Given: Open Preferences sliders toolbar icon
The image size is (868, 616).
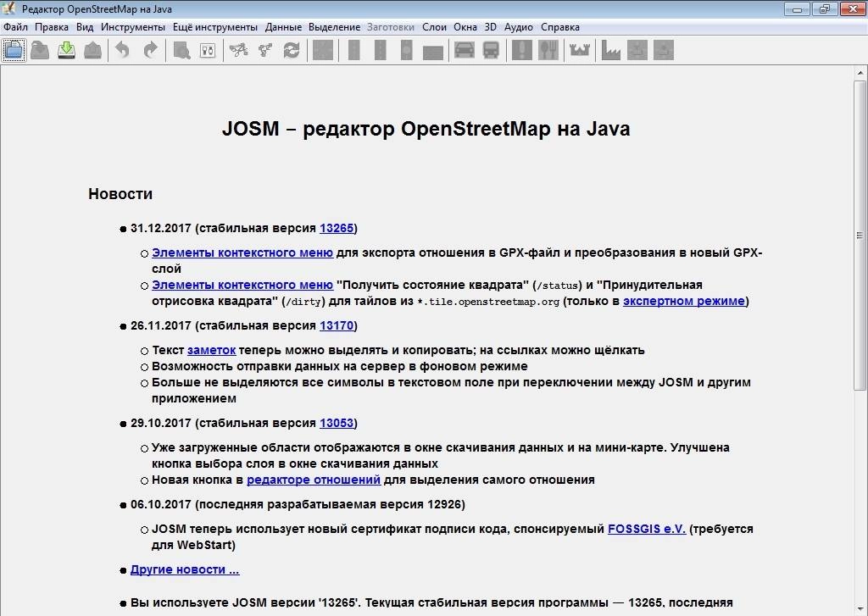Looking at the screenshot, I should pyautogui.click(x=208, y=50).
